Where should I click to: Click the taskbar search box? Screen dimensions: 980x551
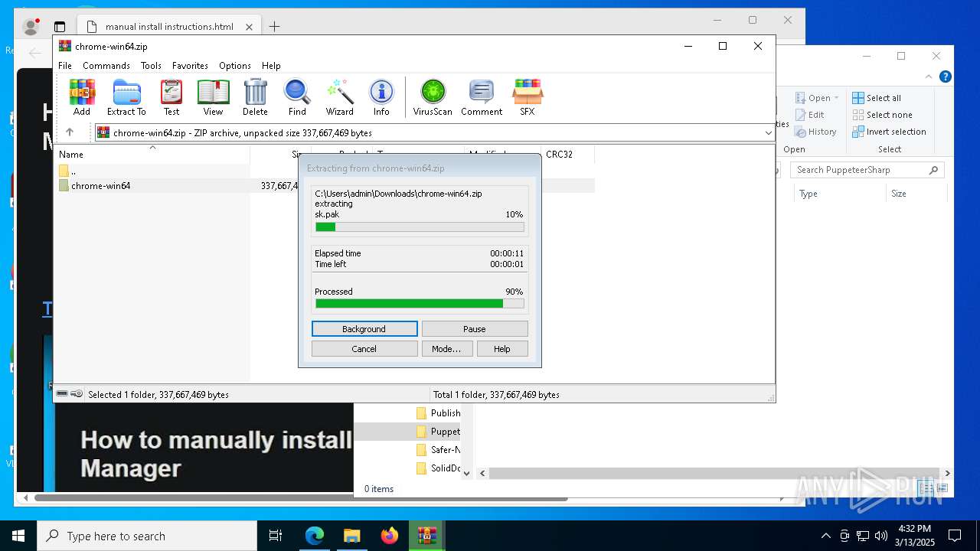point(147,536)
